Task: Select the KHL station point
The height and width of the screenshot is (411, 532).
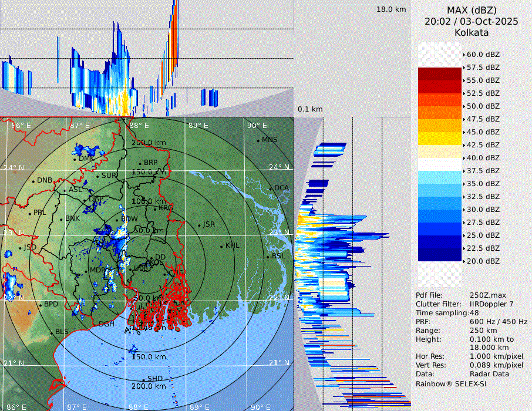Action: [x=221, y=245]
